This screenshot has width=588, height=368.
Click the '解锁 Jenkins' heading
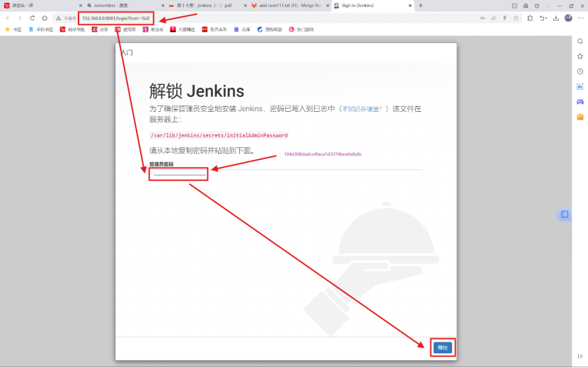click(x=197, y=91)
